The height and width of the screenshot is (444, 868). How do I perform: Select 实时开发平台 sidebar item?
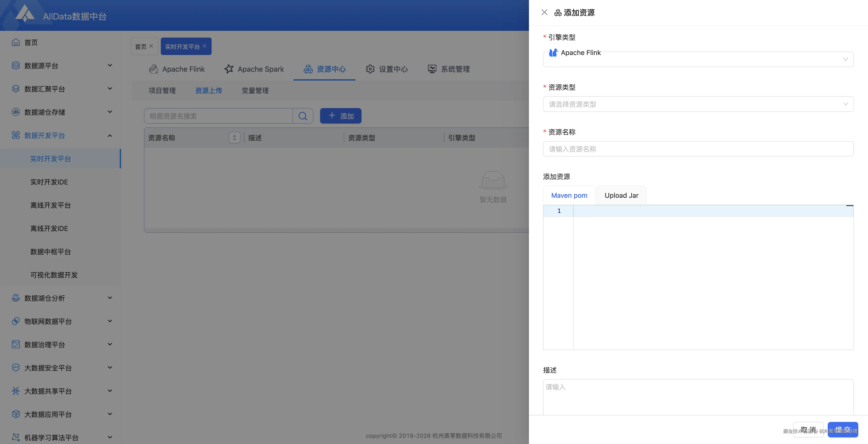point(60,159)
